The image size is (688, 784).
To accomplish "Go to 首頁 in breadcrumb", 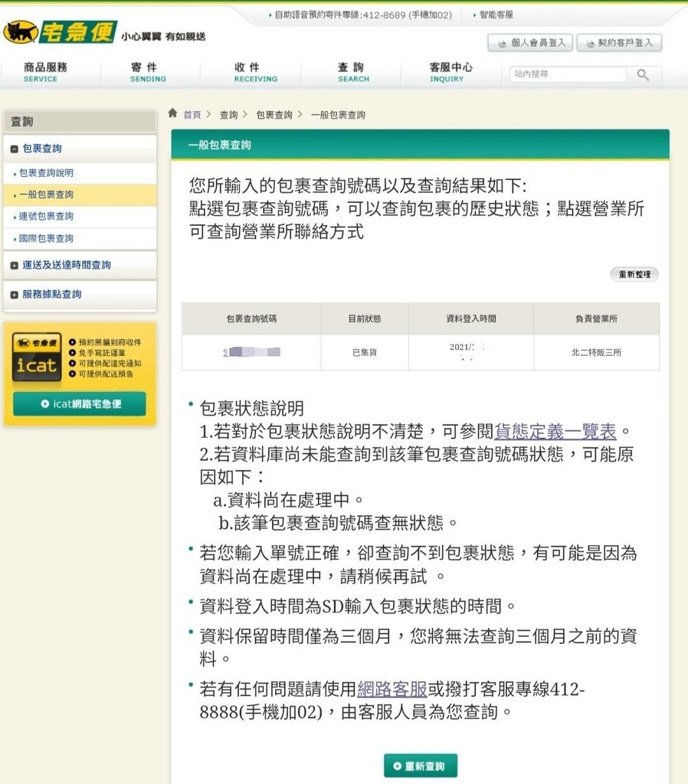I will tap(192, 115).
